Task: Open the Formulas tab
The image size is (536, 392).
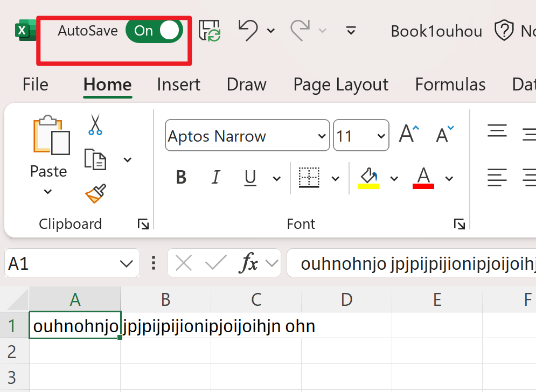Action: coord(450,85)
